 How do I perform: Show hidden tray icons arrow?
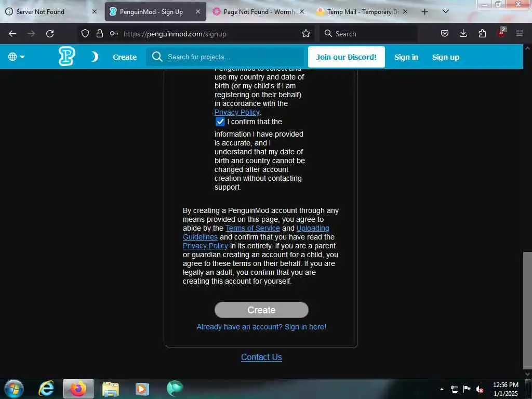click(x=442, y=389)
